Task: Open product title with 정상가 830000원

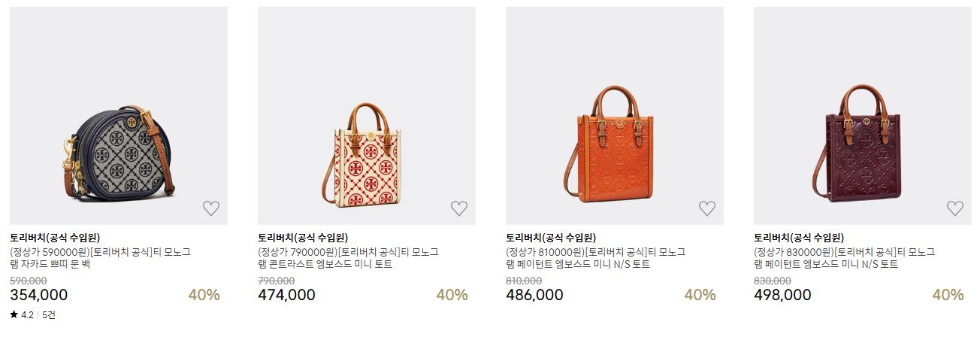Action: tap(845, 258)
